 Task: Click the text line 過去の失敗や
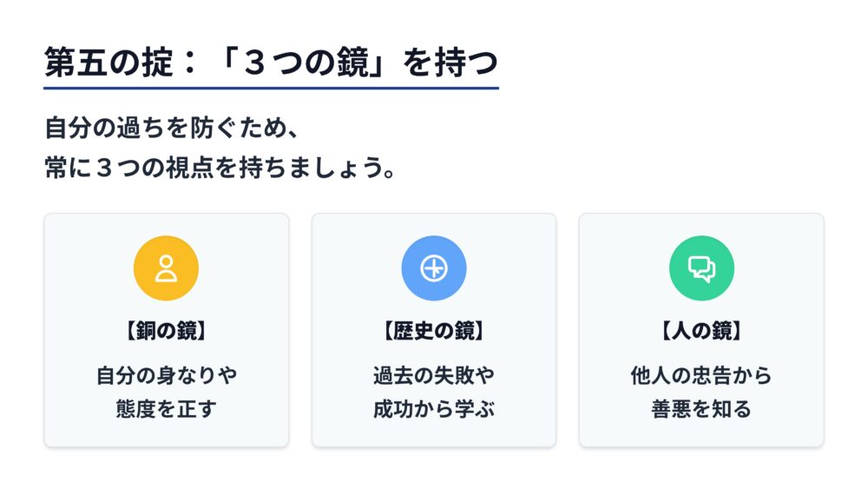point(433,376)
